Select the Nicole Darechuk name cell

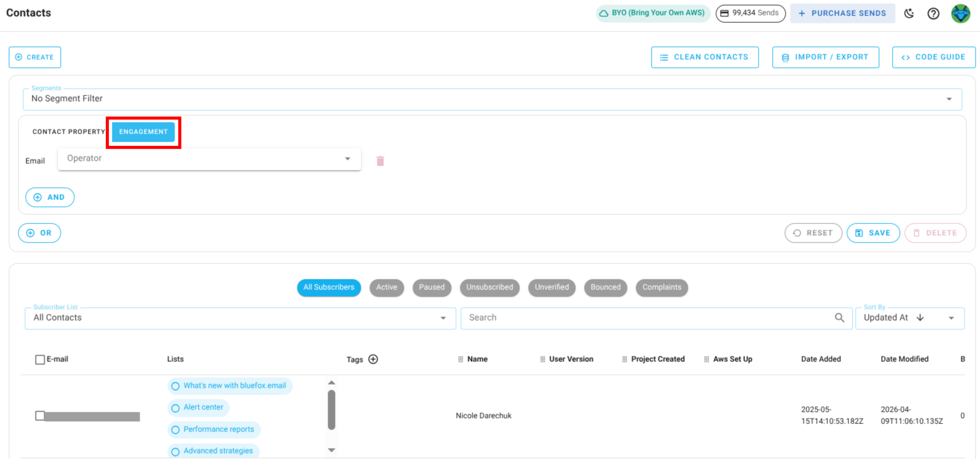(x=484, y=416)
